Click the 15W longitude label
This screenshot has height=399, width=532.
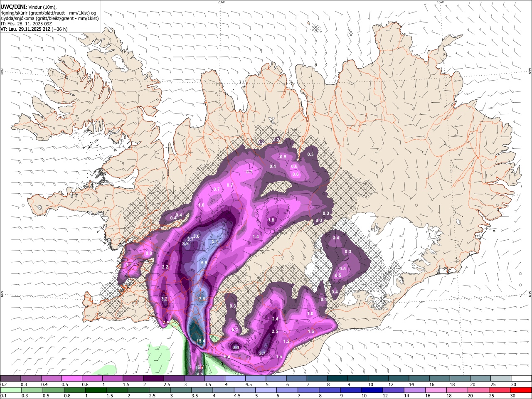pyautogui.click(x=441, y=2)
